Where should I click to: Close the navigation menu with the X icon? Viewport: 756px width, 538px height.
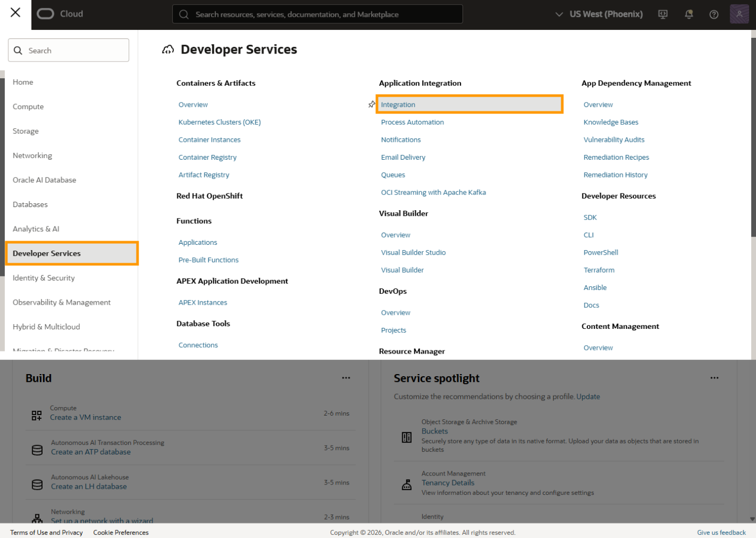click(15, 13)
